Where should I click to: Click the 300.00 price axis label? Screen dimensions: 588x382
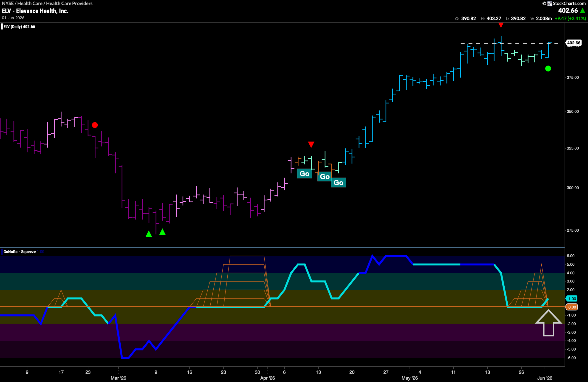[x=573, y=187]
